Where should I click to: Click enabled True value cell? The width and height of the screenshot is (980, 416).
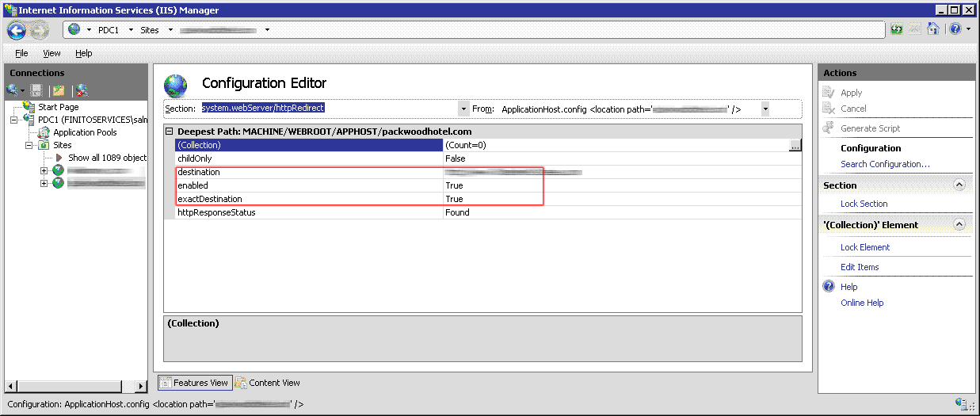[x=622, y=185]
